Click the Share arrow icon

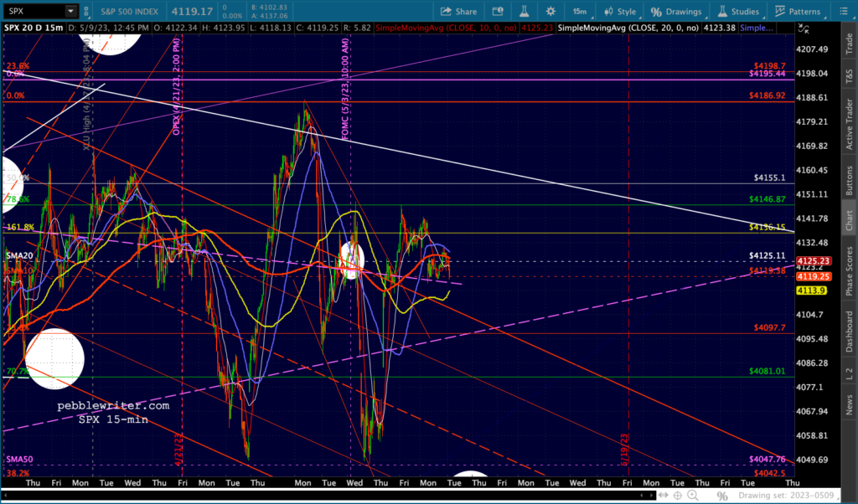pyautogui.click(x=447, y=11)
